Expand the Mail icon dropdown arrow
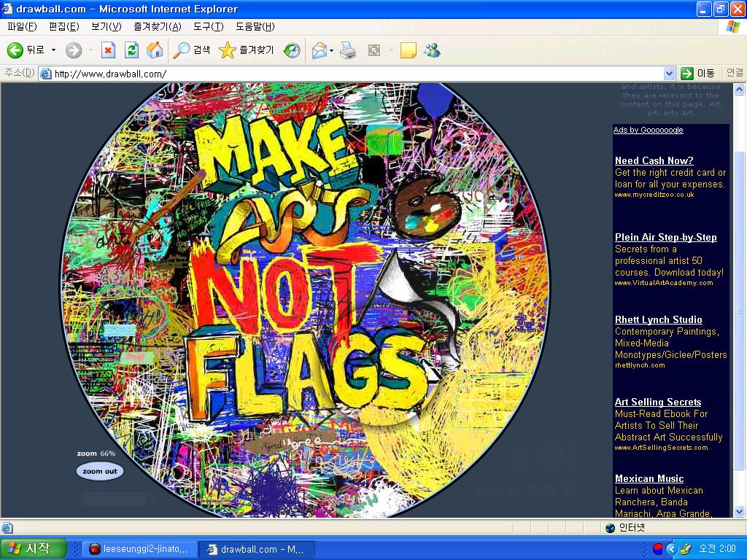The width and height of the screenshot is (747, 560). (x=331, y=50)
